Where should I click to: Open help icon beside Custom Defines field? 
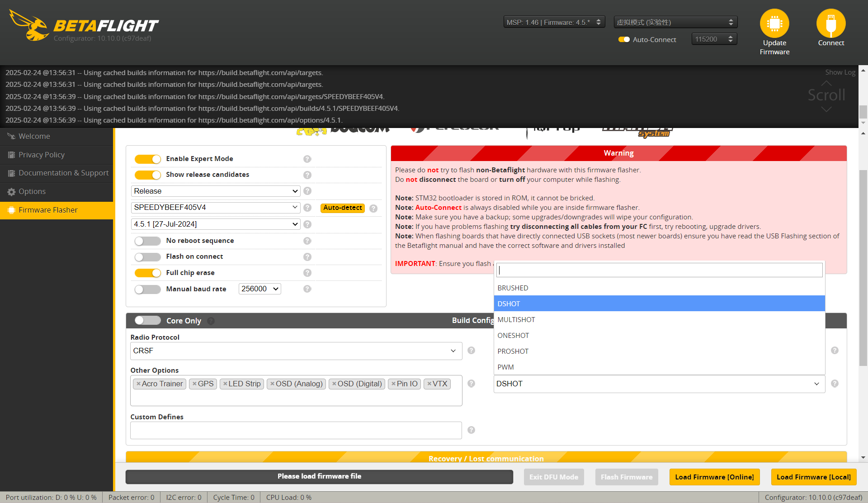point(471,430)
